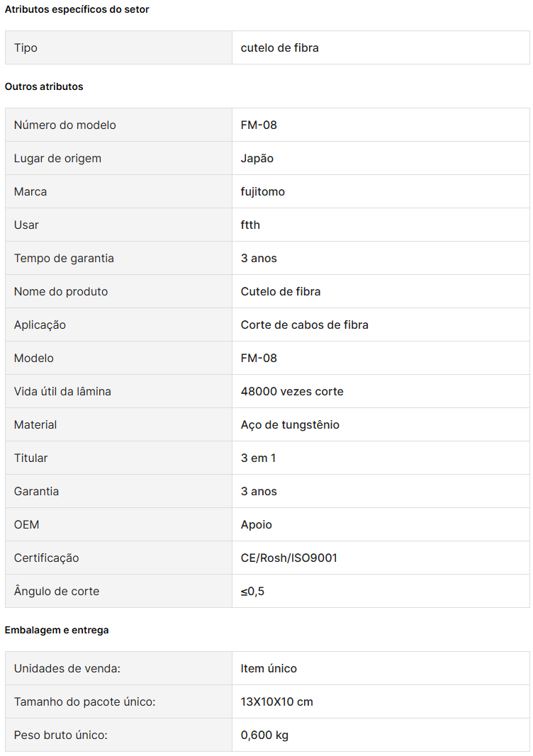Select the 'ftth' usage value

coord(250,225)
